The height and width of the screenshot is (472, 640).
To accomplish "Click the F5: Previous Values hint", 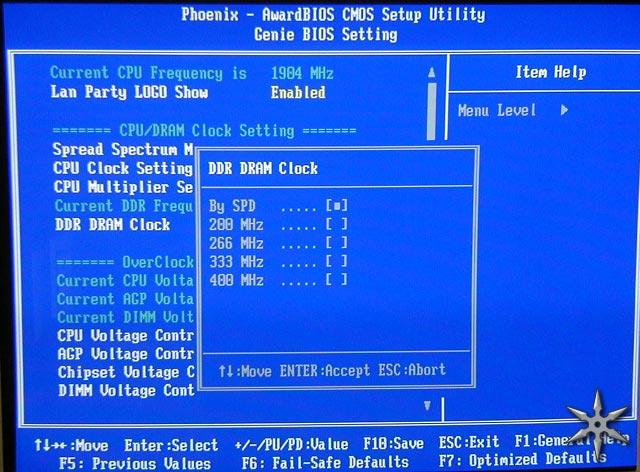I will pyautogui.click(x=135, y=463).
